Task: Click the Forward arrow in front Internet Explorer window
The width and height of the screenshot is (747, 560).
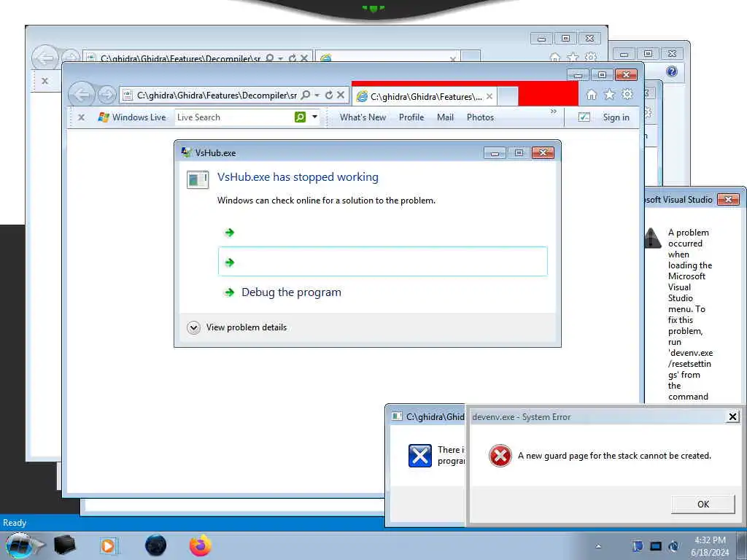Action: pos(107,96)
